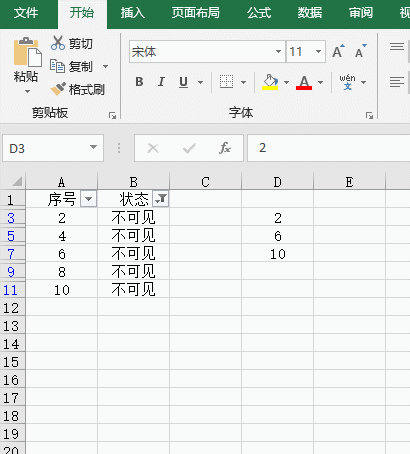Image resolution: width=410 pixels, height=454 pixels.
Task: Click the 剪切 button label
Action: click(81, 44)
